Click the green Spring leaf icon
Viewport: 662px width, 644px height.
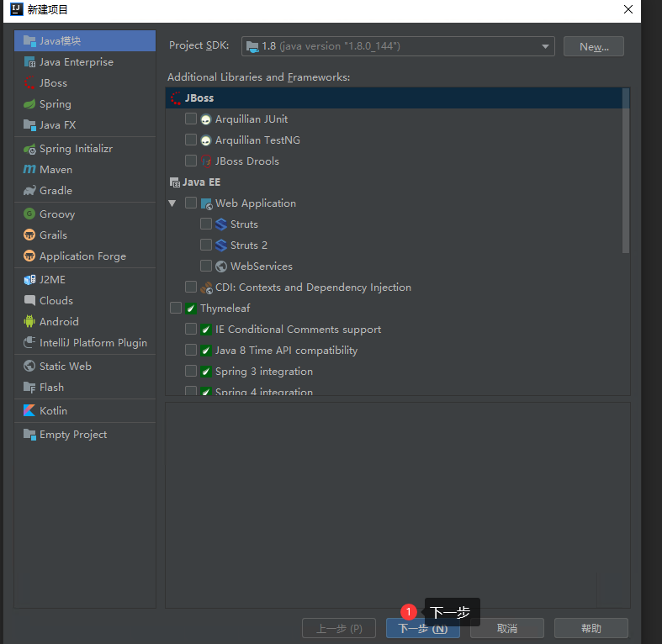coord(29,104)
